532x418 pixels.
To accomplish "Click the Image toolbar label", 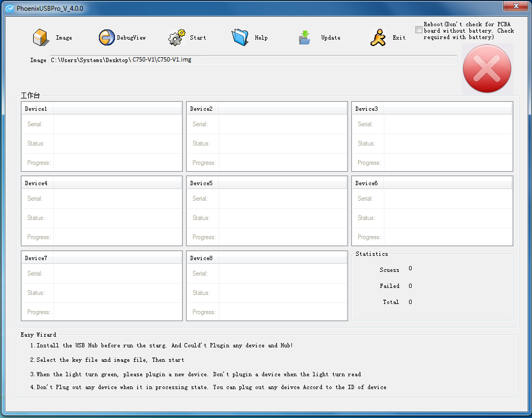I will [64, 37].
